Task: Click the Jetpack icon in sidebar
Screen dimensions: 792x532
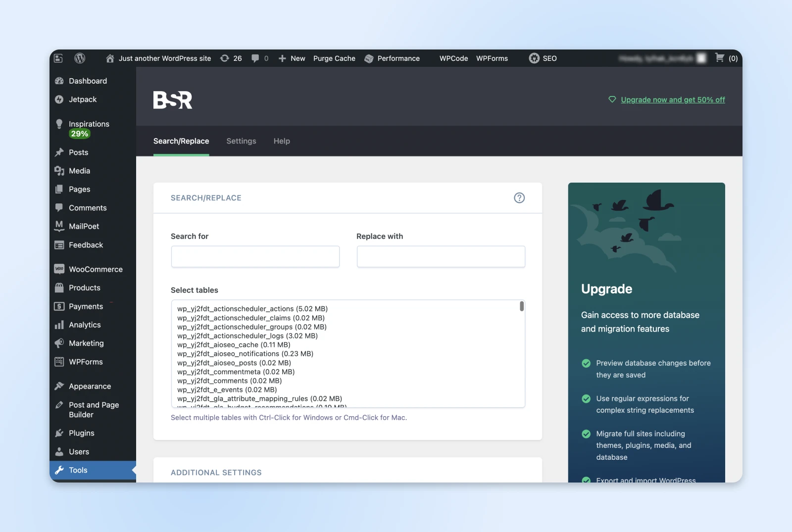Action: [x=59, y=99]
